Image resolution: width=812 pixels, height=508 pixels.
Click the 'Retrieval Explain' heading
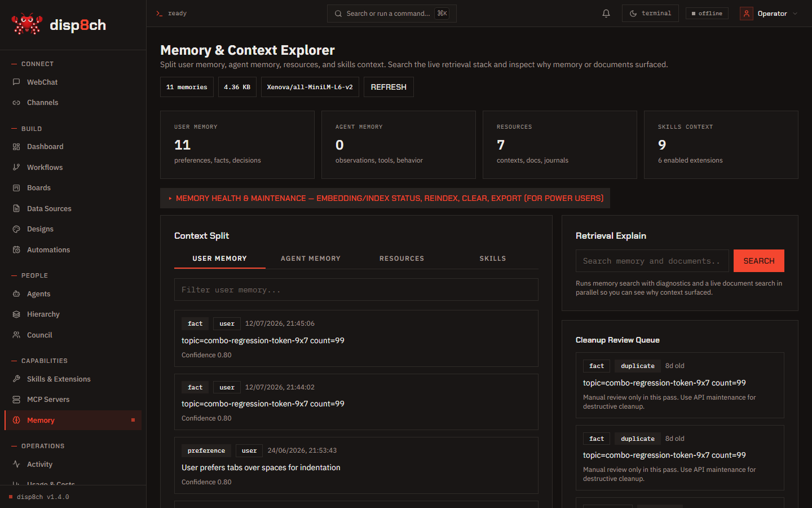pos(611,236)
